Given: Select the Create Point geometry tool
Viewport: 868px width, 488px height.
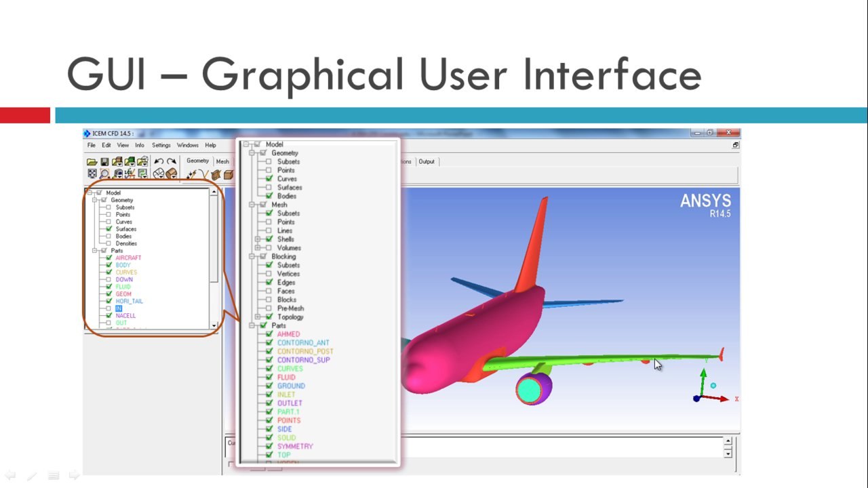Looking at the screenshot, I should pos(192,175).
